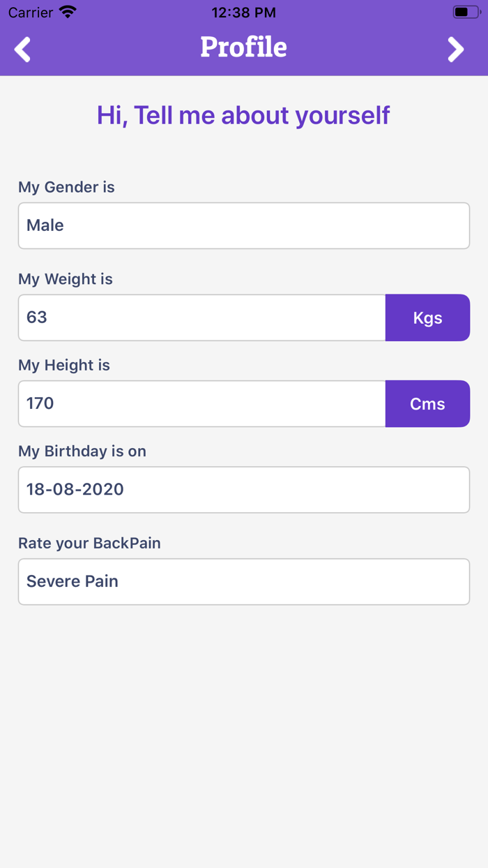The image size is (488, 868).
Task: Tap the Profile title in header
Action: tap(243, 47)
